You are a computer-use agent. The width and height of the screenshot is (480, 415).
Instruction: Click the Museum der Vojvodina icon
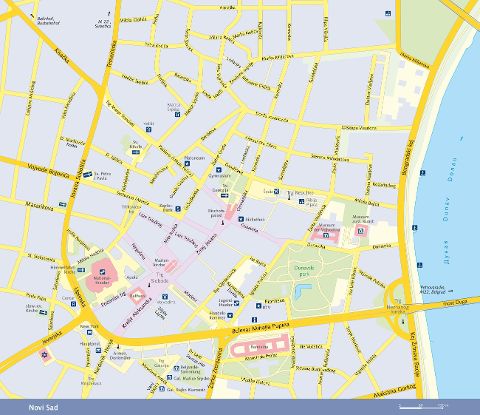[x=326, y=235]
